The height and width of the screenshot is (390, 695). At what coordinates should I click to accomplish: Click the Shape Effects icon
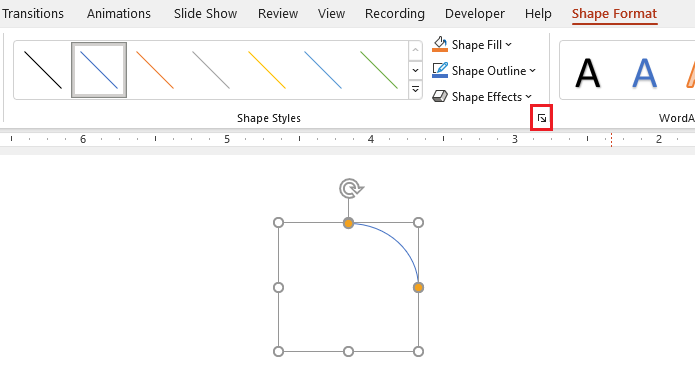440,96
